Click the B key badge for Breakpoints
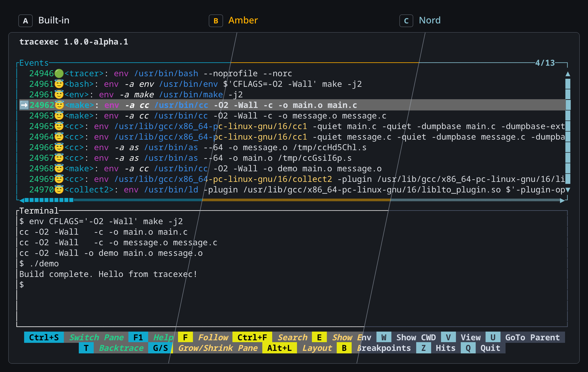588x372 pixels. tap(344, 348)
